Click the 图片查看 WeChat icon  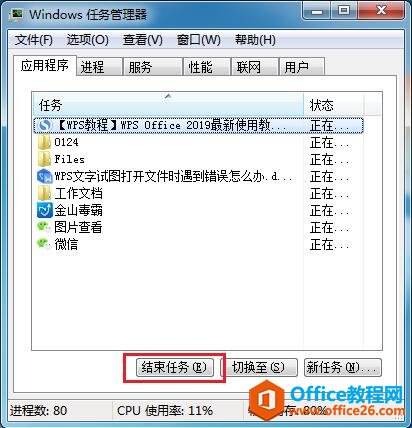[44, 227]
